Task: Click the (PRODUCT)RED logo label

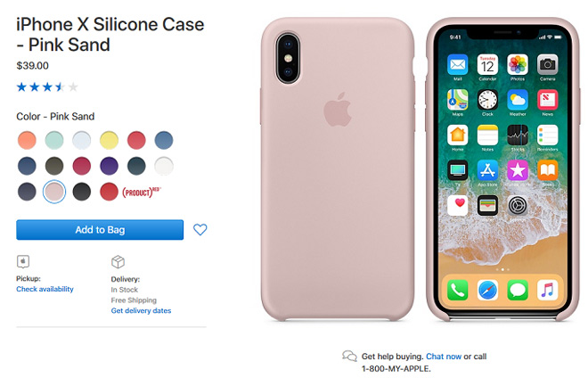Action: tap(141, 192)
